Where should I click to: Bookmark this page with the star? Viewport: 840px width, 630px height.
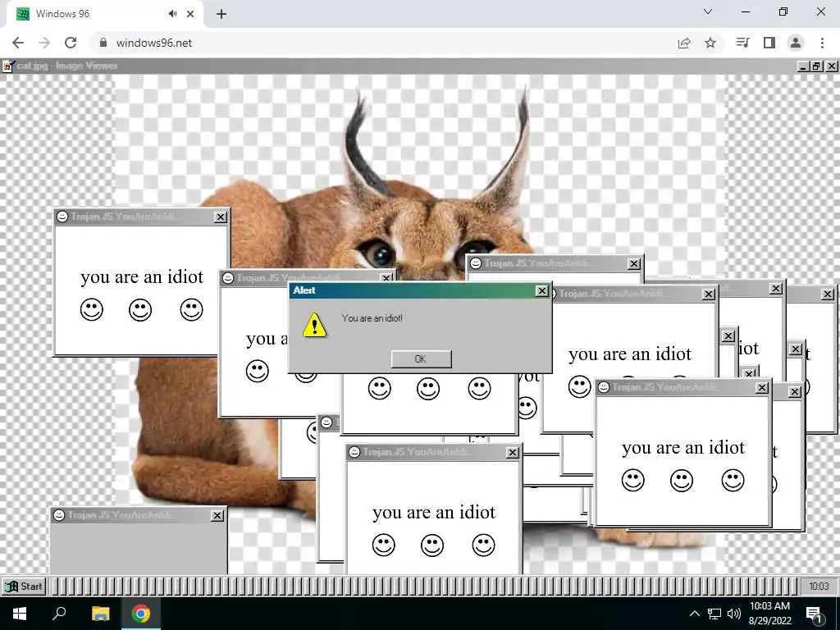[710, 43]
